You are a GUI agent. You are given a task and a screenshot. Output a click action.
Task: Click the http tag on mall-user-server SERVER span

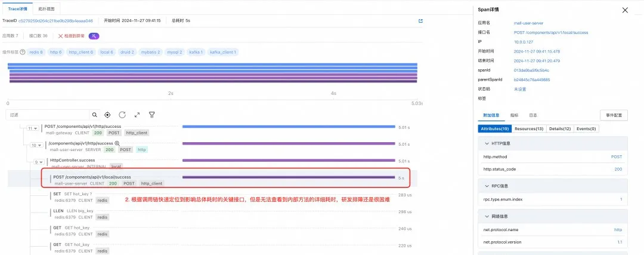[x=142, y=150]
